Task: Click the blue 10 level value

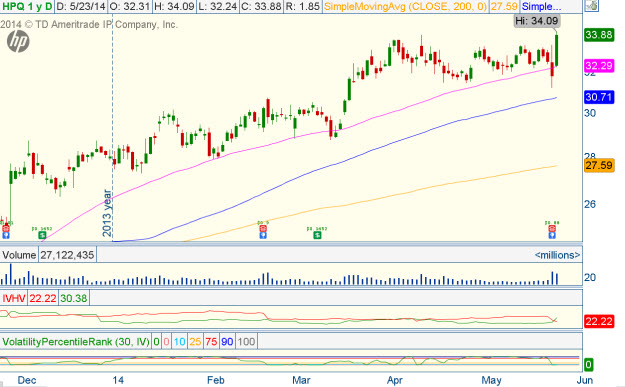Action: (x=179, y=342)
